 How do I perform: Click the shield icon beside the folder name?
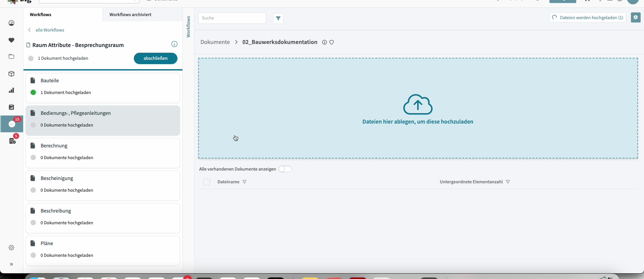pyautogui.click(x=332, y=42)
